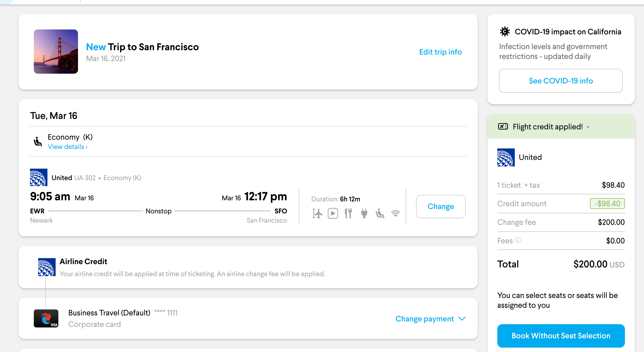Click the United logo next to UA 302
644x352 pixels.
pyautogui.click(x=39, y=177)
